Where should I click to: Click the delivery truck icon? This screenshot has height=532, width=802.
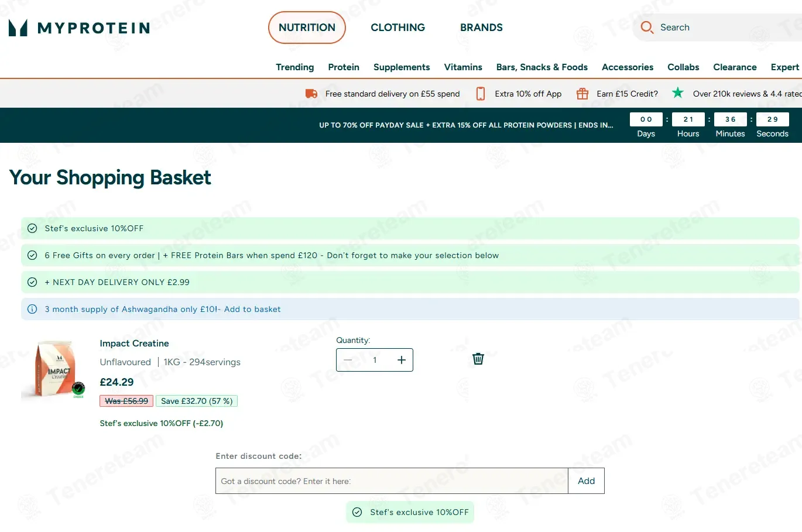(311, 94)
